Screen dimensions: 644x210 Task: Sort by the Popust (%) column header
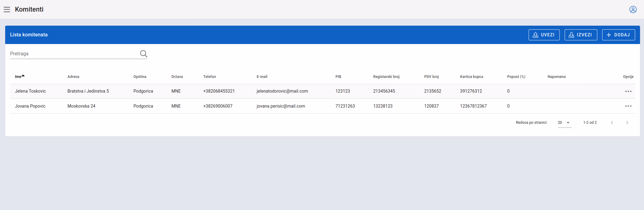[x=516, y=77]
